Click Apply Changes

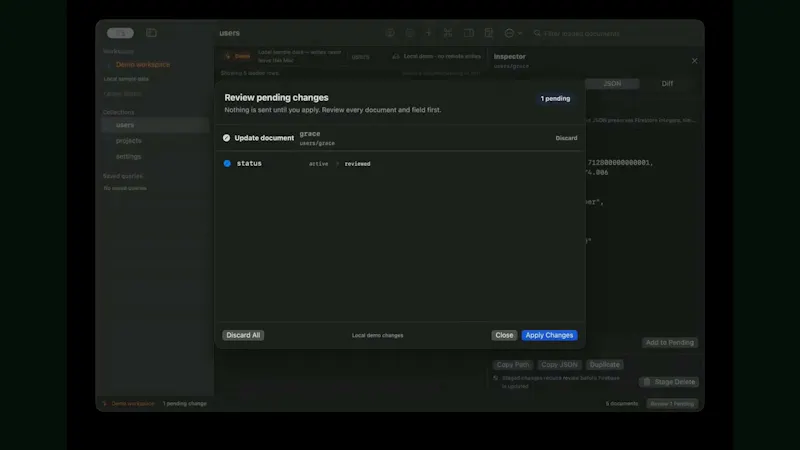(549, 335)
